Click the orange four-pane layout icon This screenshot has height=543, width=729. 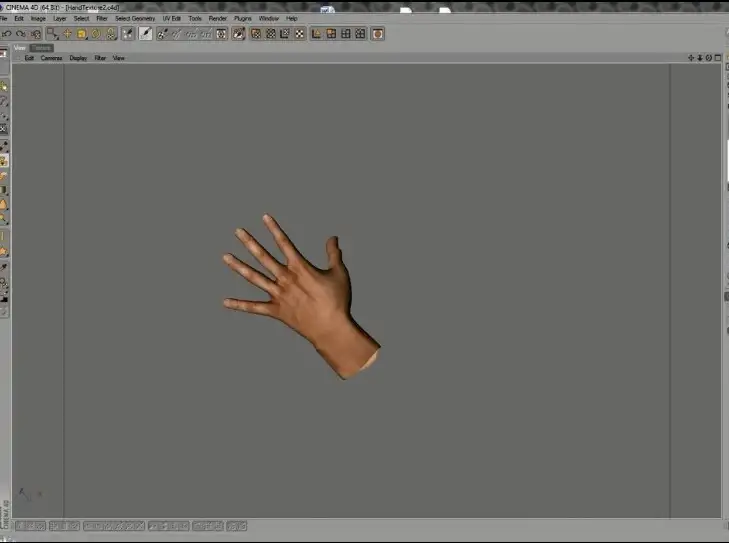(331, 33)
